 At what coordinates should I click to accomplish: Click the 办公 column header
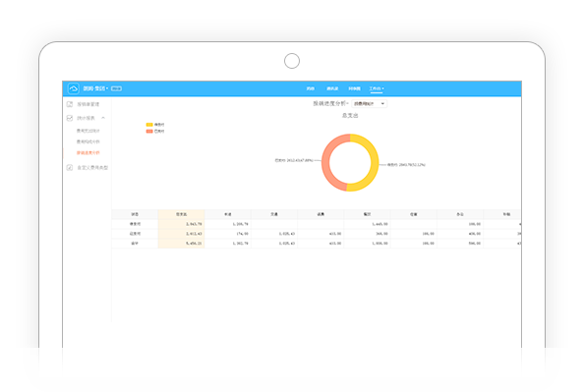pyautogui.click(x=460, y=214)
